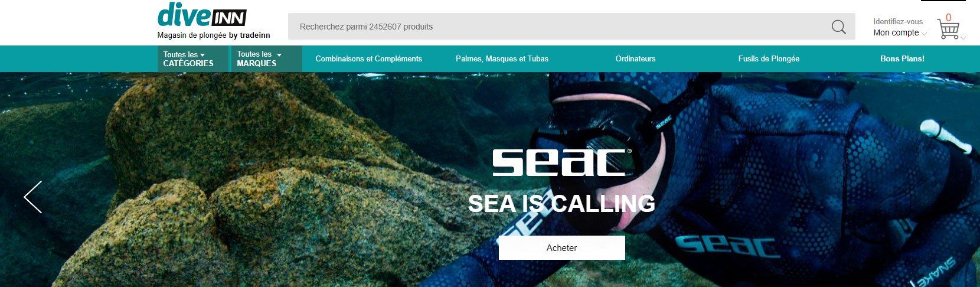This screenshot has height=287, width=980.
Task: Expand the small chevron beside the cart
Action: pos(963,38)
